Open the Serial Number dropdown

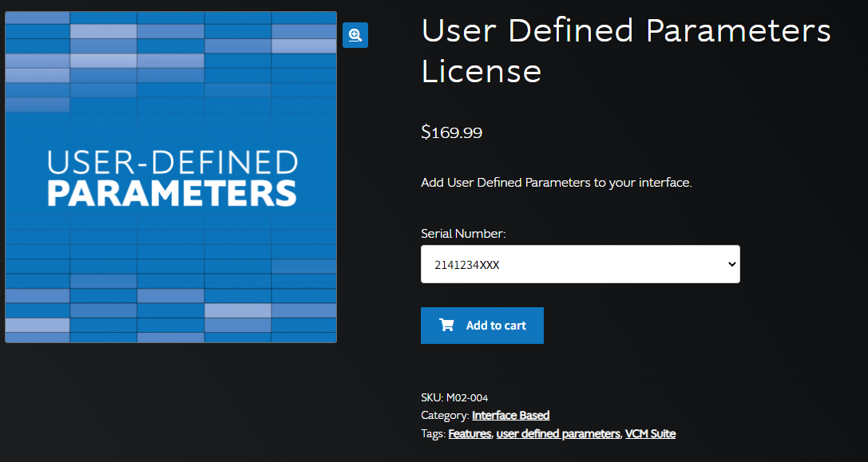(x=580, y=264)
